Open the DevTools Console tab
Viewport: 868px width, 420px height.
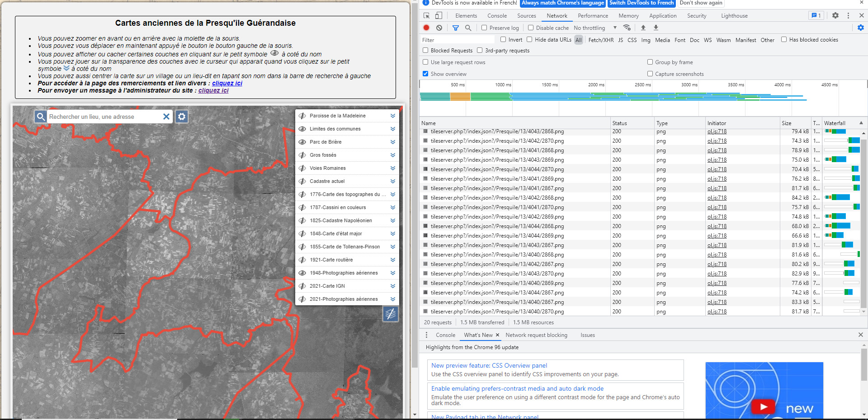[x=497, y=15]
